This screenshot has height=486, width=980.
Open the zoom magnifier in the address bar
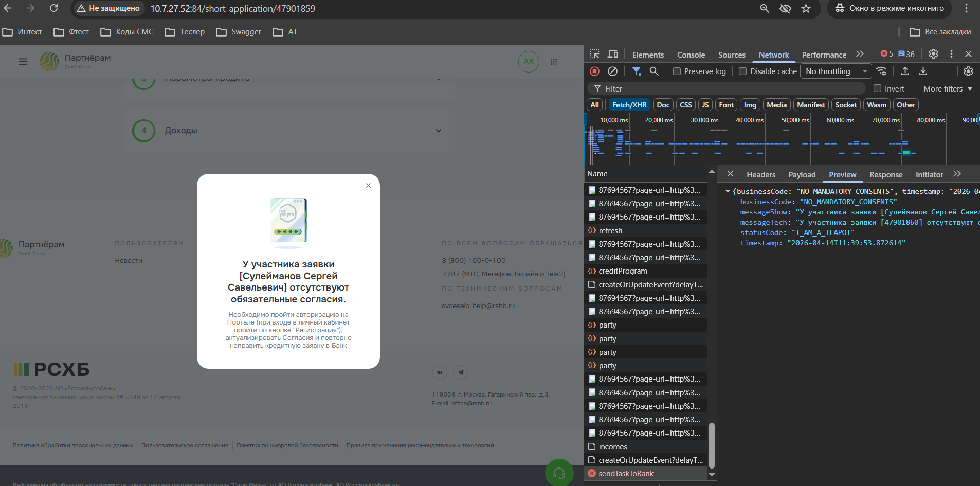(765, 8)
